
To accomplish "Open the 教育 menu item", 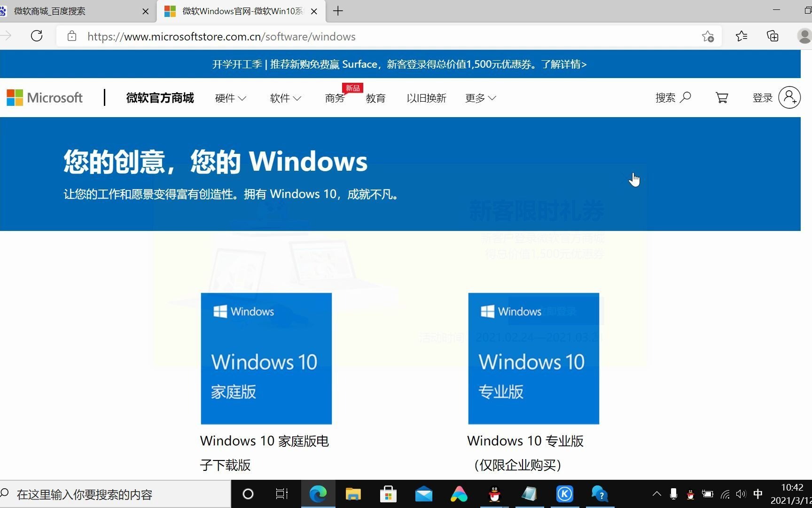I will click(x=376, y=98).
